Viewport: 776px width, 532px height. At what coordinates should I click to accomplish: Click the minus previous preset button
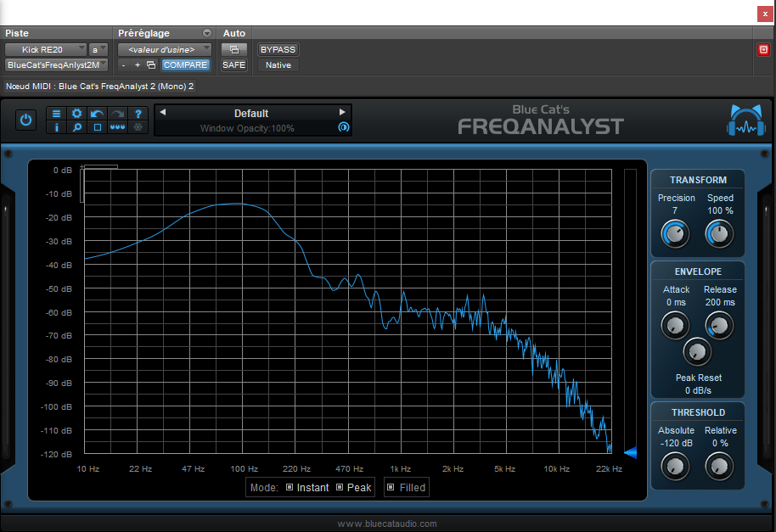[123, 64]
